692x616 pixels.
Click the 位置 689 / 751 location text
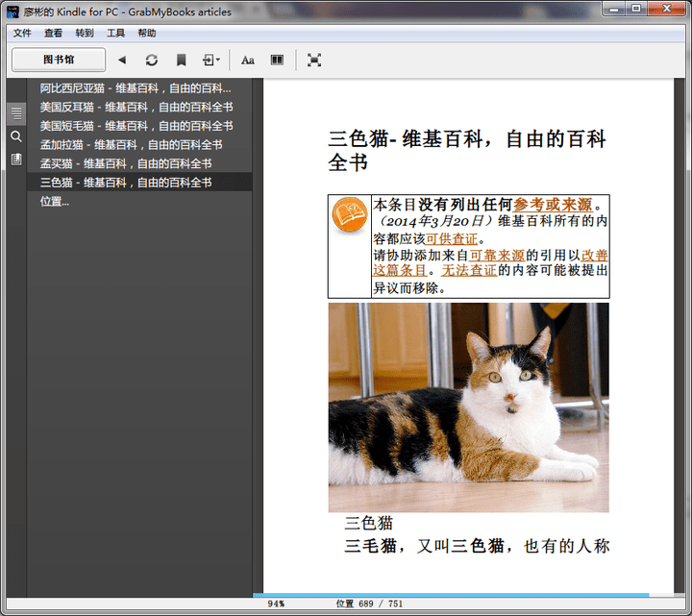click(369, 604)
